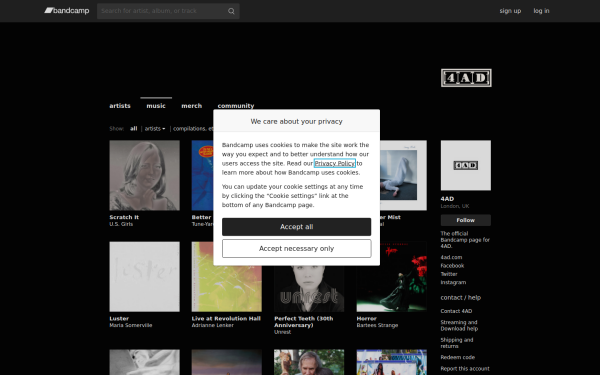The width and height of the screenshot is (600, 375).
Task: Switch to the merch tab
Action: 191,106
